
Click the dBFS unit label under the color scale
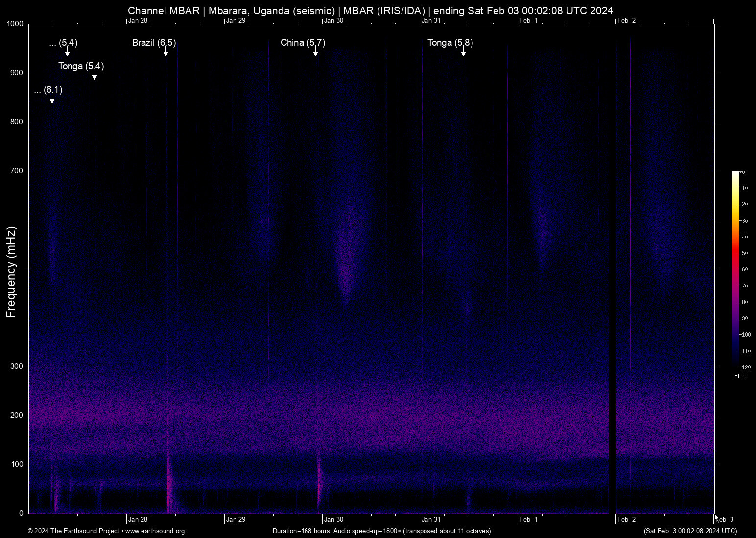point(740,376)
